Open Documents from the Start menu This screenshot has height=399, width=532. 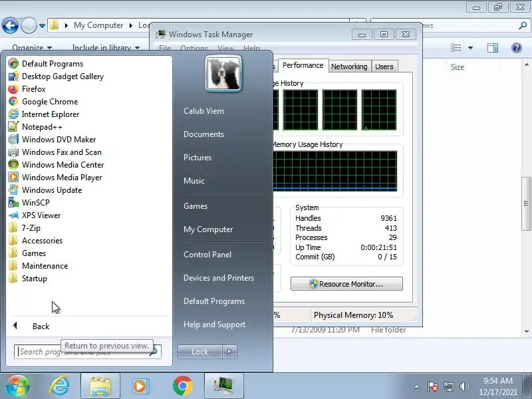point(203,134)
